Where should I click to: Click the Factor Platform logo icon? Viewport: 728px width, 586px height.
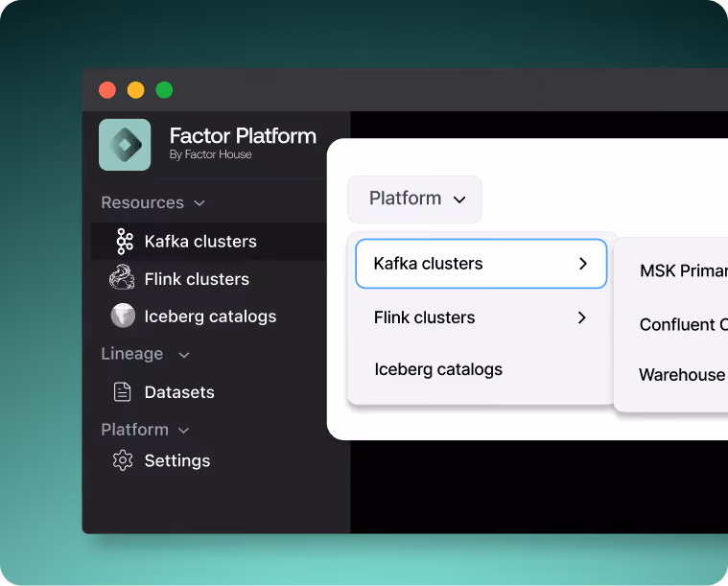pyautogui.click(x=125, y=145)
